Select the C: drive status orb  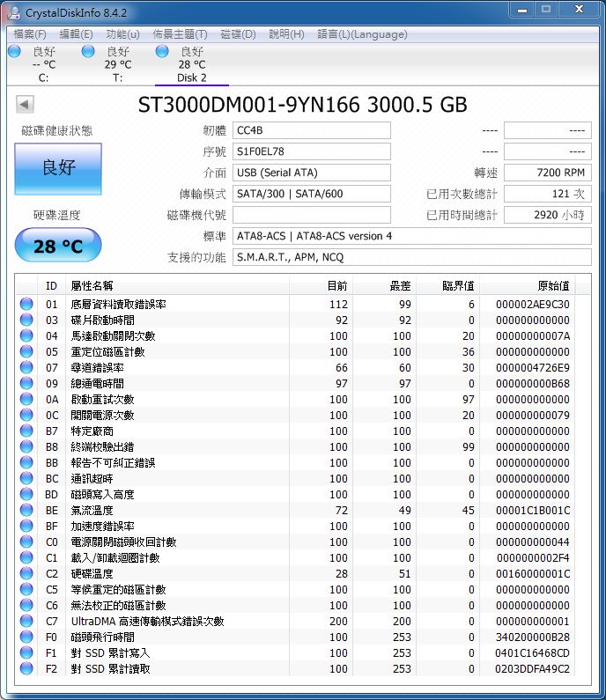(x=14, y=51)
